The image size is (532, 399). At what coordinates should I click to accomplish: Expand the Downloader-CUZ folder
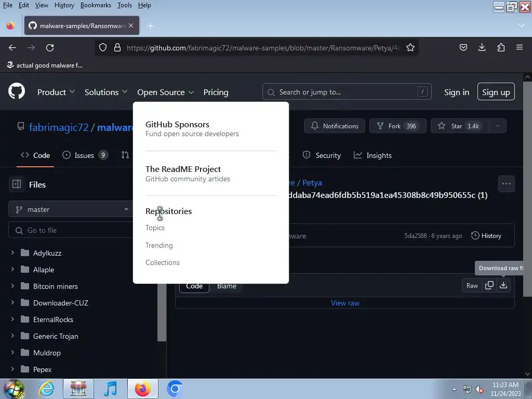pos(12,303)
